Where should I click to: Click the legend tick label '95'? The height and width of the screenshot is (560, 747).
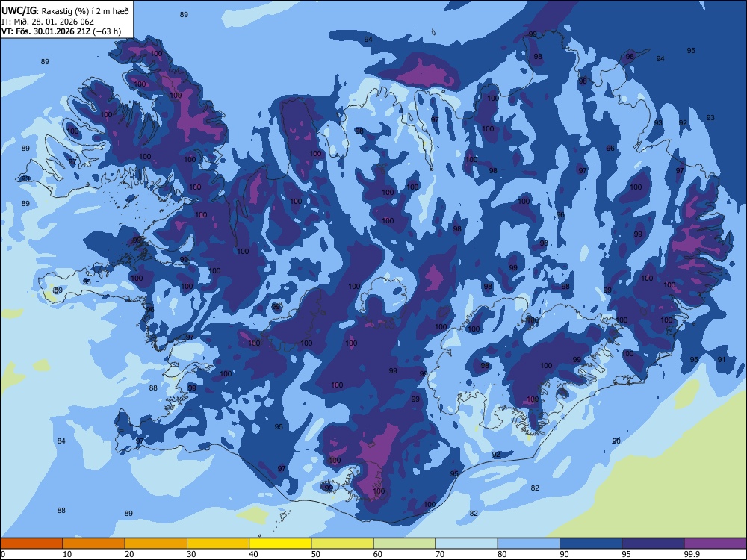(x=627, y=554)
